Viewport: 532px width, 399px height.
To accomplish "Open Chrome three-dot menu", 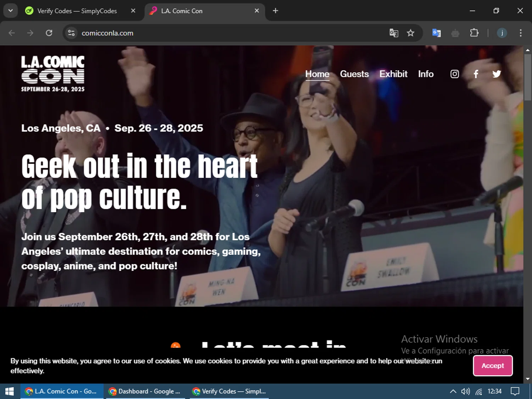I will pos(521,33).
